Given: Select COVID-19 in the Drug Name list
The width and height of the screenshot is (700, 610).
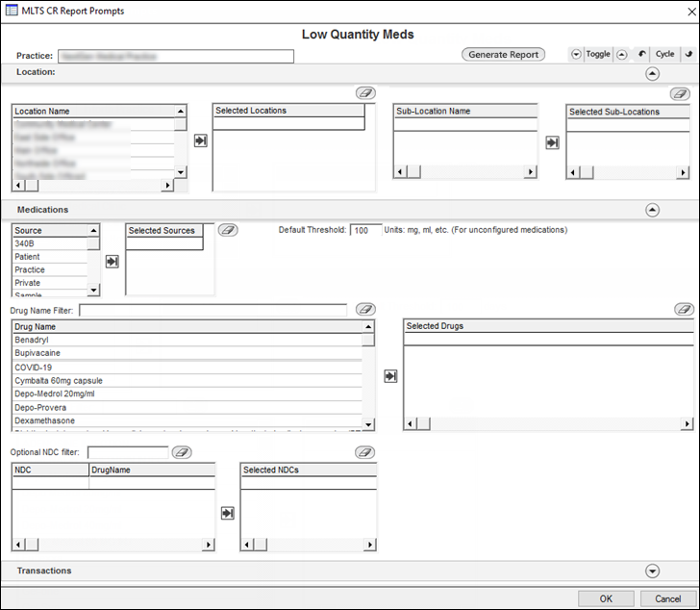Looking at the screenshot, I should coord(187,368).
